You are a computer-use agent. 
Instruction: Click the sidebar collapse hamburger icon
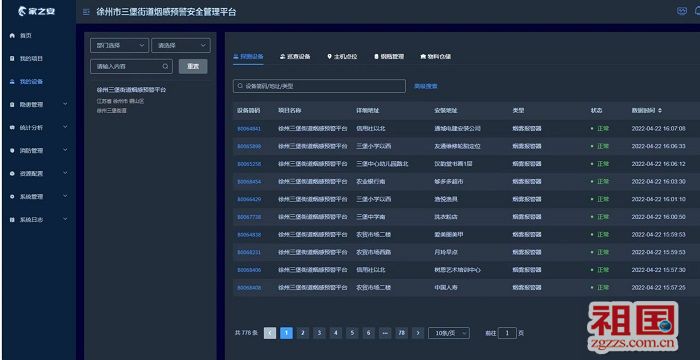[x=86, y=12]
